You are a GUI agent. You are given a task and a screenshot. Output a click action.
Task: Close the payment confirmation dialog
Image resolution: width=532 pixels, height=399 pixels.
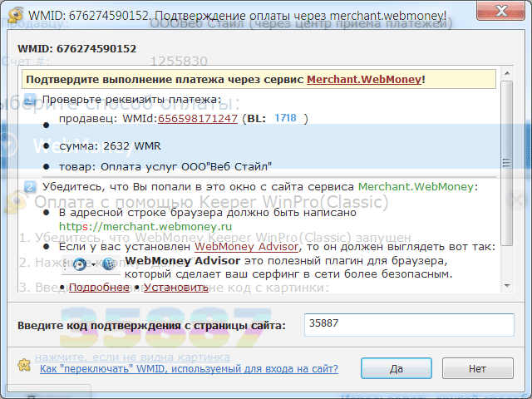click(500, 11)
